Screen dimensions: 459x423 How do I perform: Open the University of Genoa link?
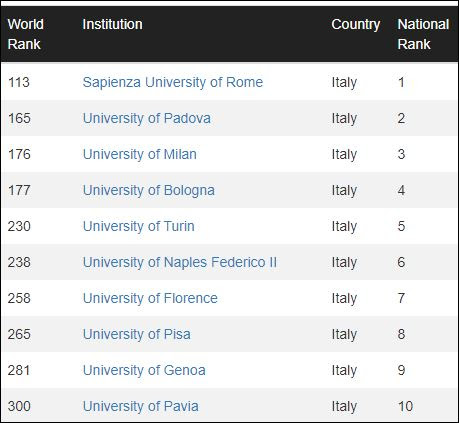click(144, 370)
